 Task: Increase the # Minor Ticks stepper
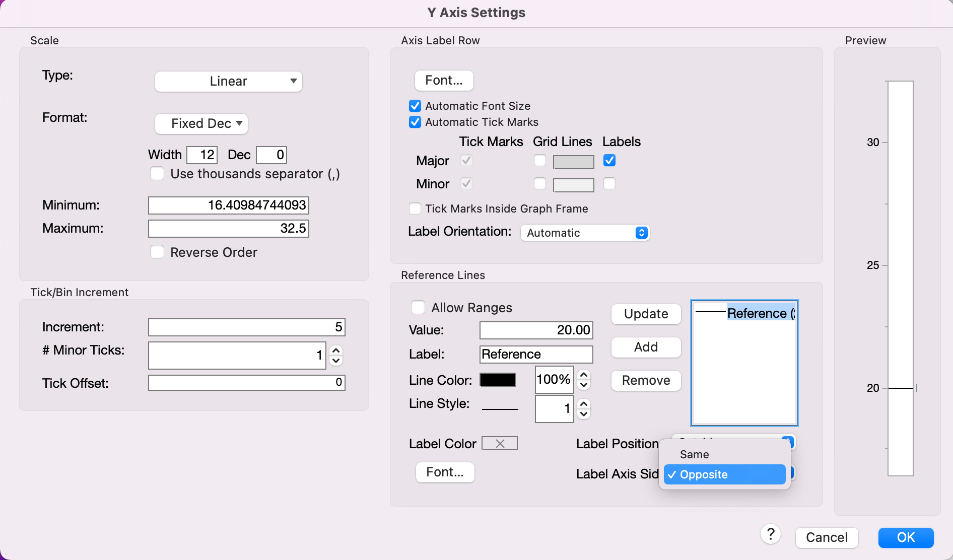point(336,351)
